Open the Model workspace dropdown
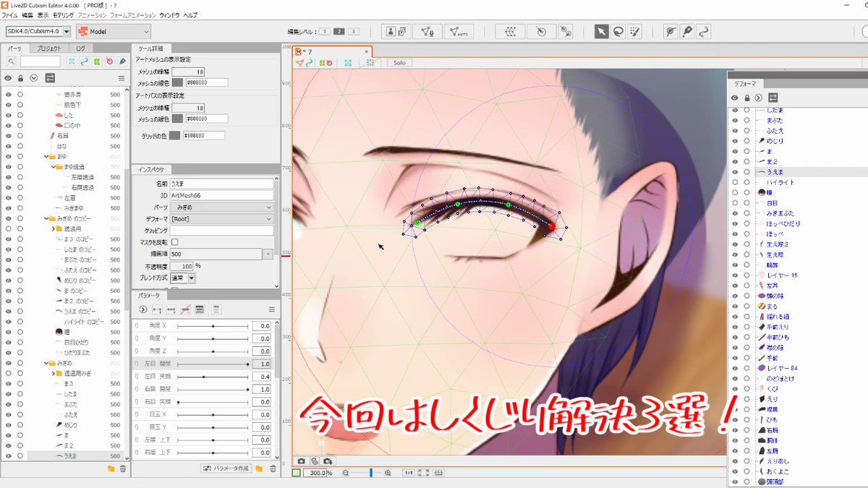This screenshot has width=868, height=488. coord(113,32)
